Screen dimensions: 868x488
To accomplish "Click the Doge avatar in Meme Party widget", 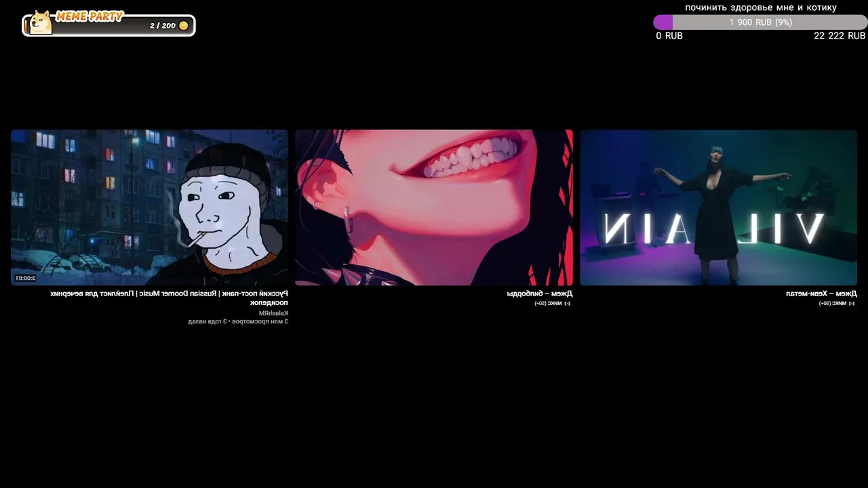I will [41, 22].
